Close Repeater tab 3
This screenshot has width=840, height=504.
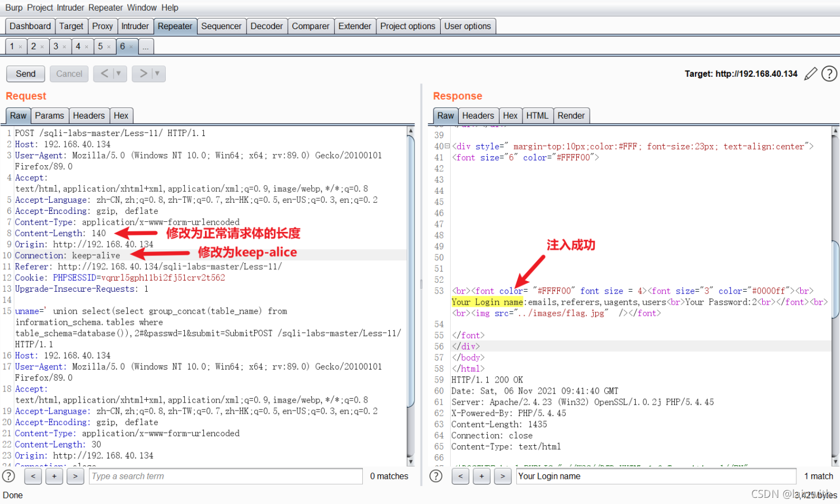click(x=64, y=47)
